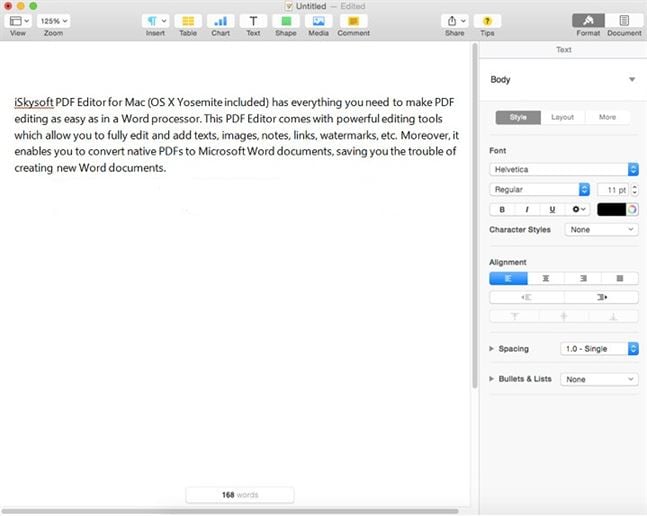Insert a Shape
The height and width of the screenshot is (516, 647).
point(286,21)
